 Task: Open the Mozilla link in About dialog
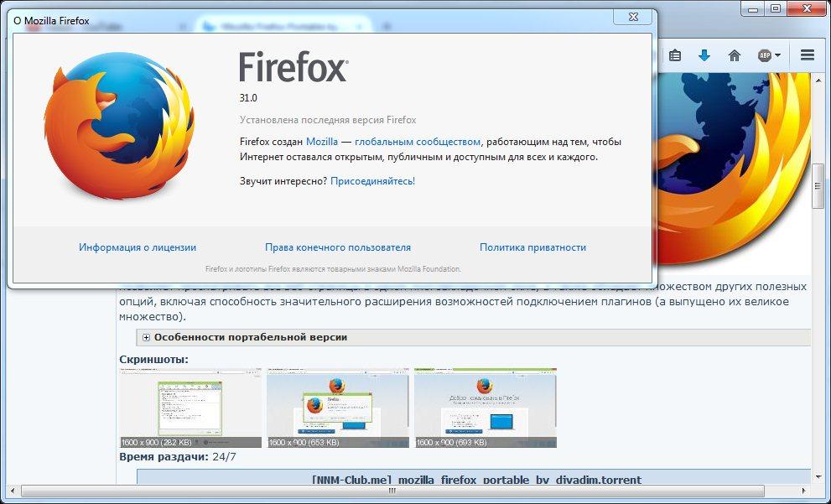pyautogui.click(x=322, y=142)
